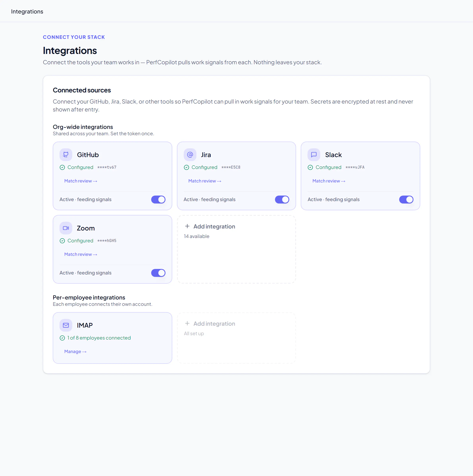Open Match review for Jira

tap(205, 181)
